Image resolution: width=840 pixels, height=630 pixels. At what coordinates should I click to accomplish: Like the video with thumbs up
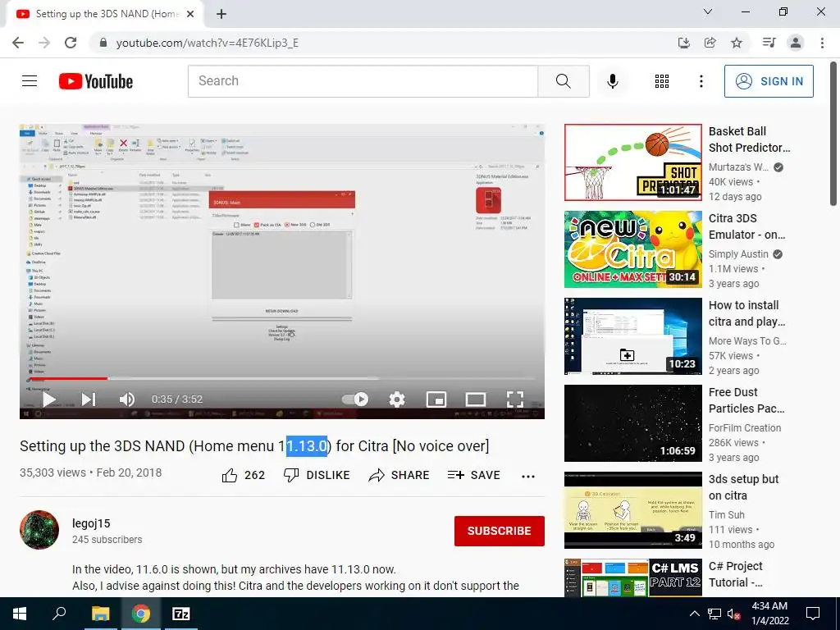pyautogui.click(x=243, y=475)
